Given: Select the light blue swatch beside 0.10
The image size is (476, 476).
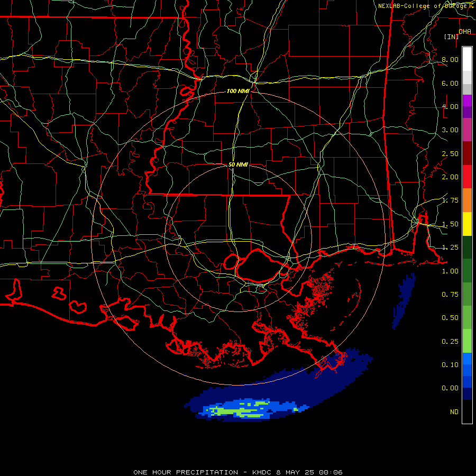Looking at the screenshot, I should coord(467,359).
